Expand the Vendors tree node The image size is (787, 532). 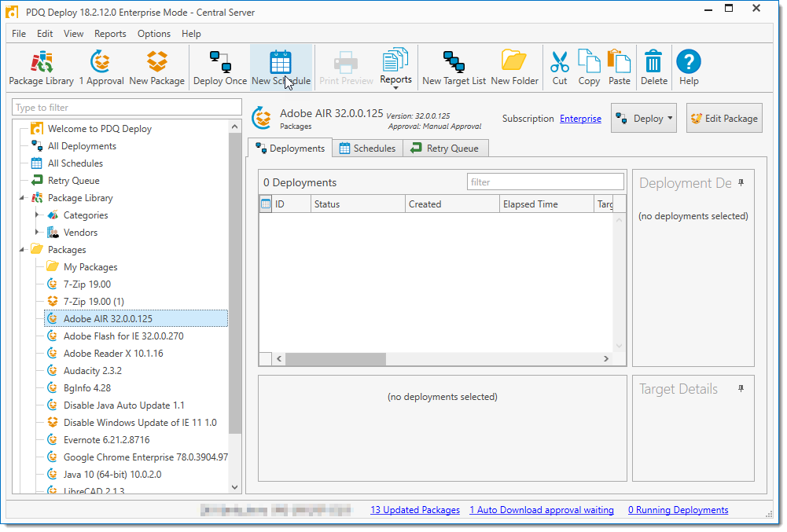37,233
